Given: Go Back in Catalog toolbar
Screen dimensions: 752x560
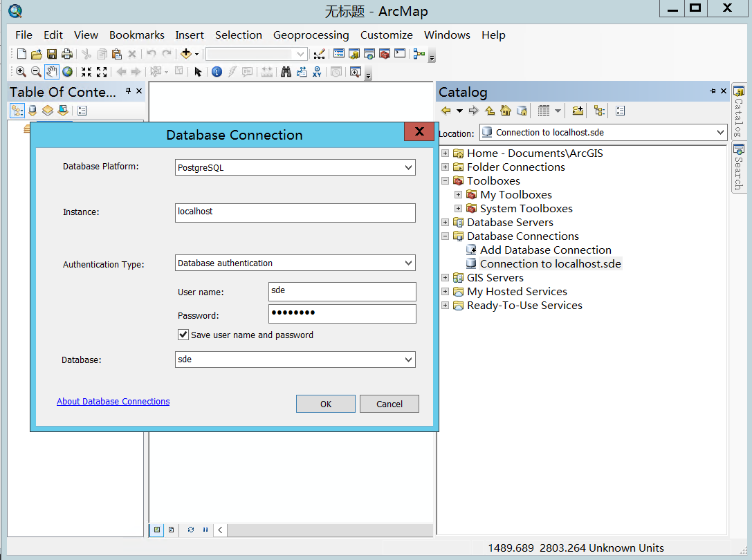Looking at the screenshot, I should pos(446,111).
